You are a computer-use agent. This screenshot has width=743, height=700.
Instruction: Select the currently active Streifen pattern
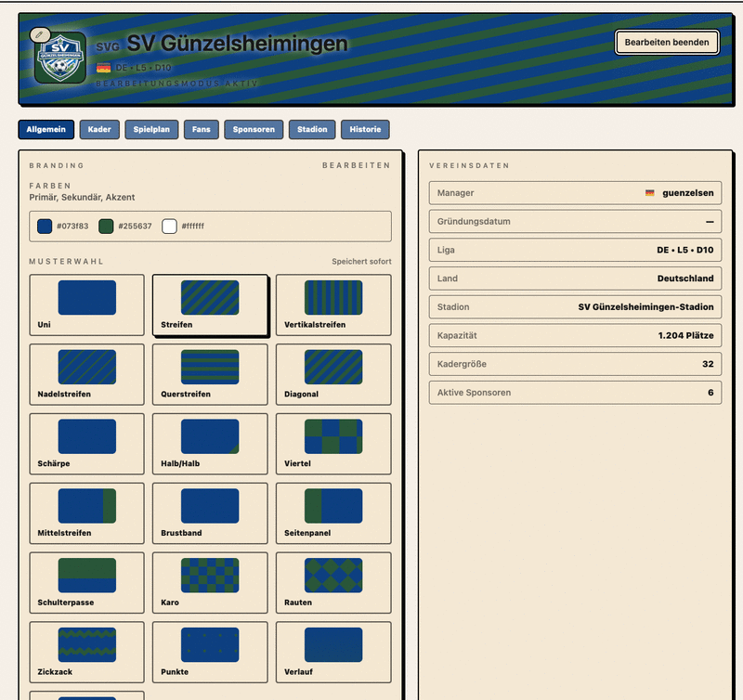[x=210, y=305]
